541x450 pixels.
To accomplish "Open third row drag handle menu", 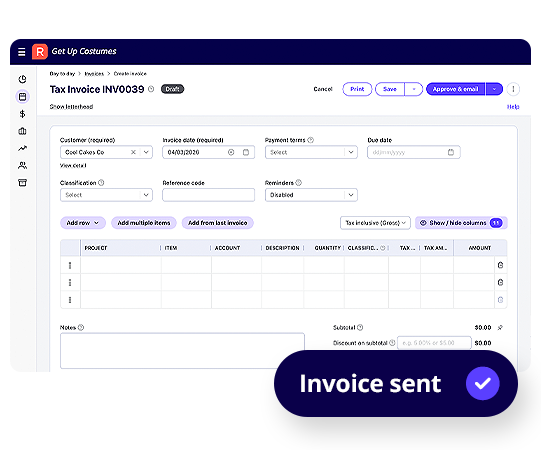I will coord(70,300).
